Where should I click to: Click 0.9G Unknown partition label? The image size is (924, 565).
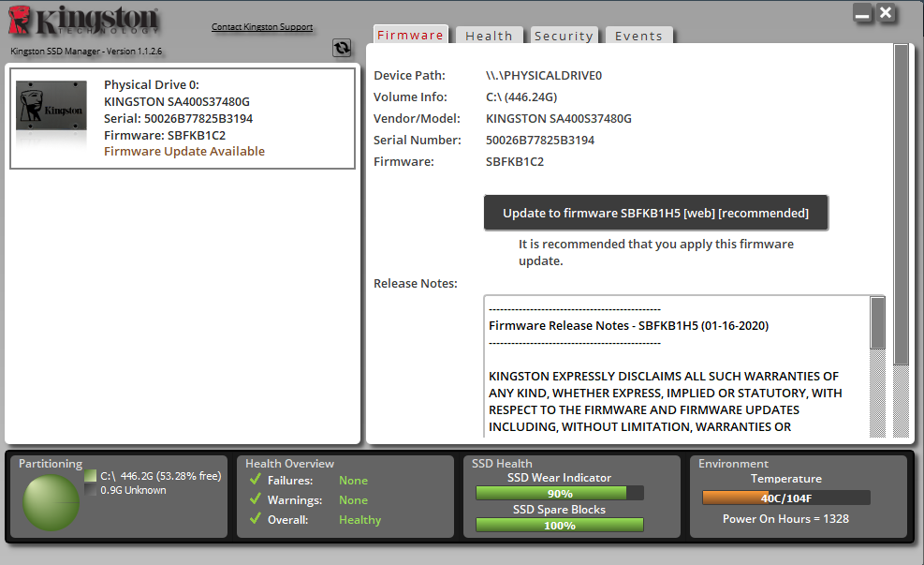(133, 490)
